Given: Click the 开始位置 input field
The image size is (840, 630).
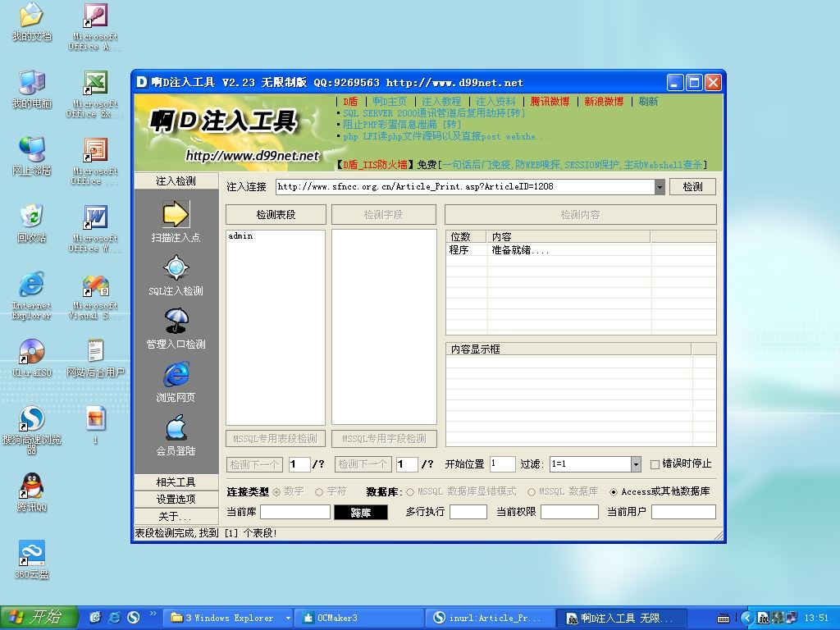Looking at the screenshot, I should click(503, 464).
